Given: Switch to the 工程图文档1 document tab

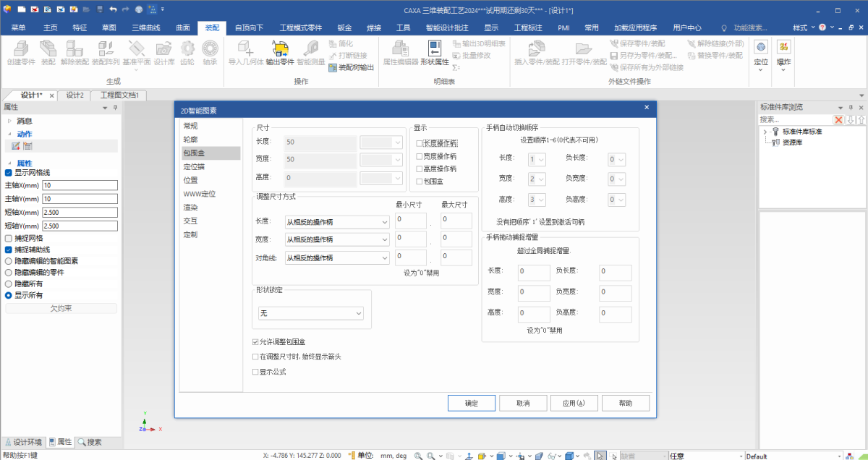Looking at the screenshot, I should point(119,95).
